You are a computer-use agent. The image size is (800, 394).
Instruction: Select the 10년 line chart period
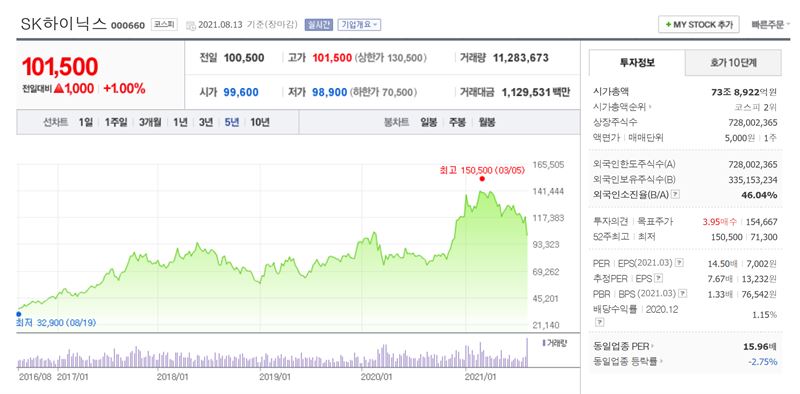(x=260, y=122)
